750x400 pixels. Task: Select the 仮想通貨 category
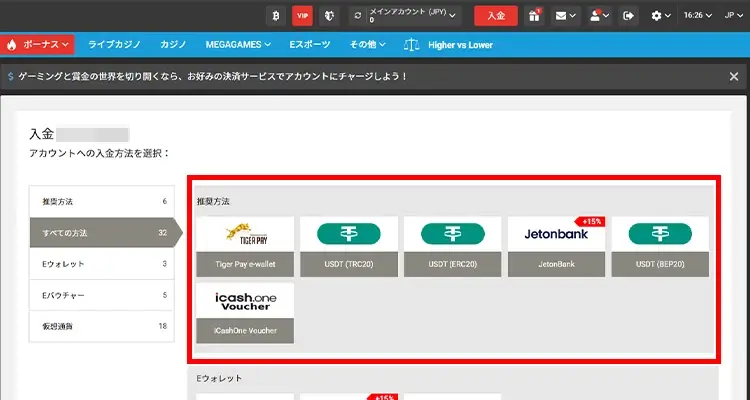[101, 326]
